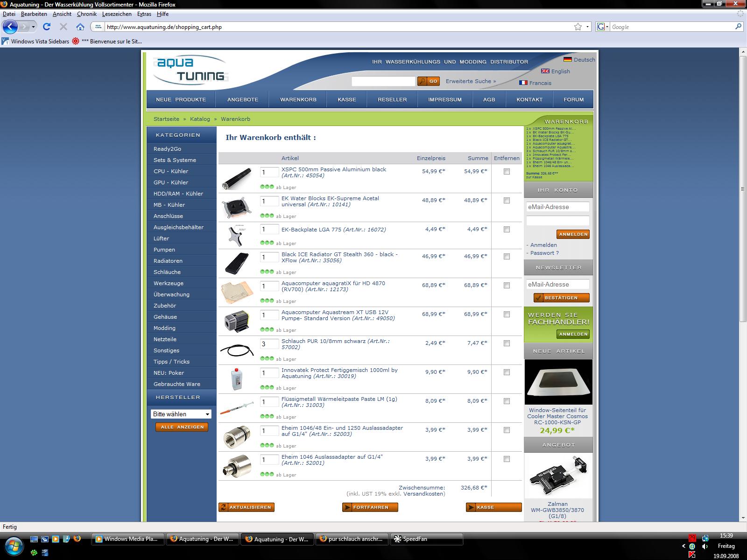The width and height of the screenshot is (747, 560).
Task: Go back with Firefox back arrow
Action: pyautogui.click(x=10, y=27)
